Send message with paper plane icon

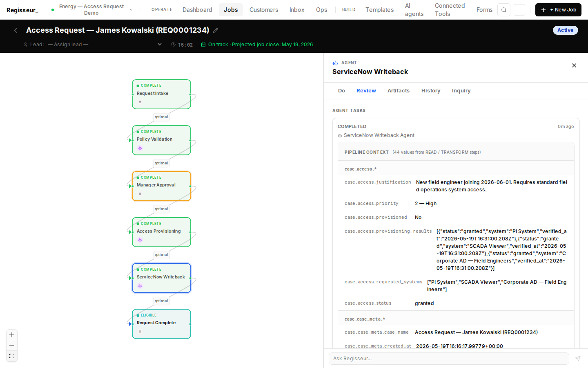click(578, 359)
